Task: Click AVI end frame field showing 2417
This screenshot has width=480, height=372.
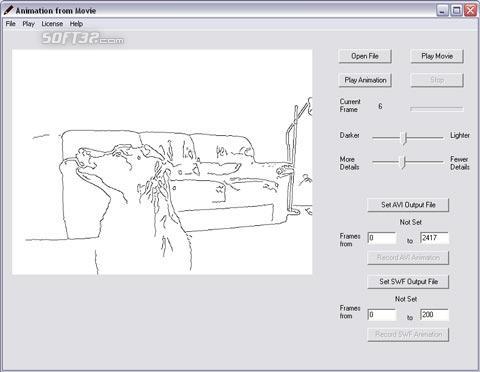Action: [x=434, y=238]
